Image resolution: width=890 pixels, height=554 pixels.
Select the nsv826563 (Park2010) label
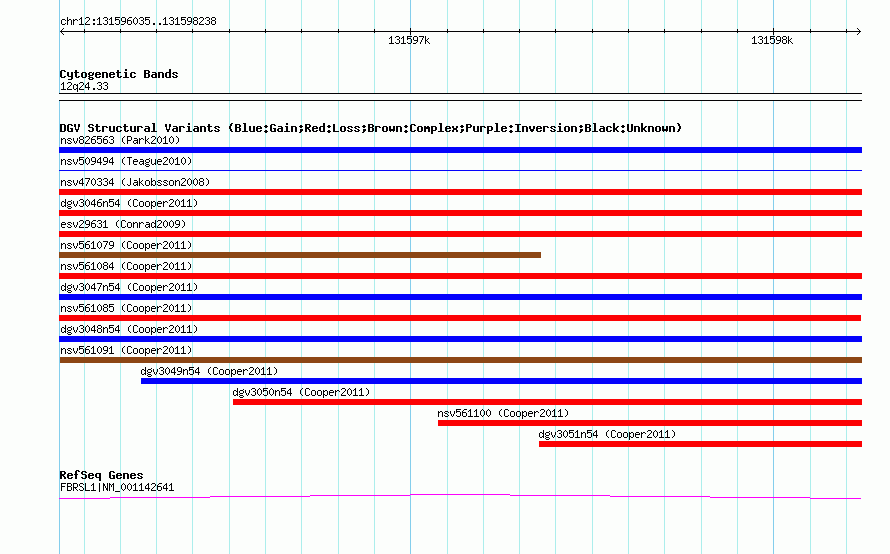point(120,140)
